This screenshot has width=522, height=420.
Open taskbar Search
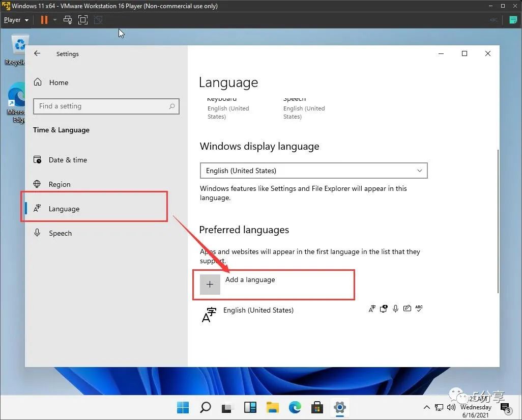tap(205, 407)
